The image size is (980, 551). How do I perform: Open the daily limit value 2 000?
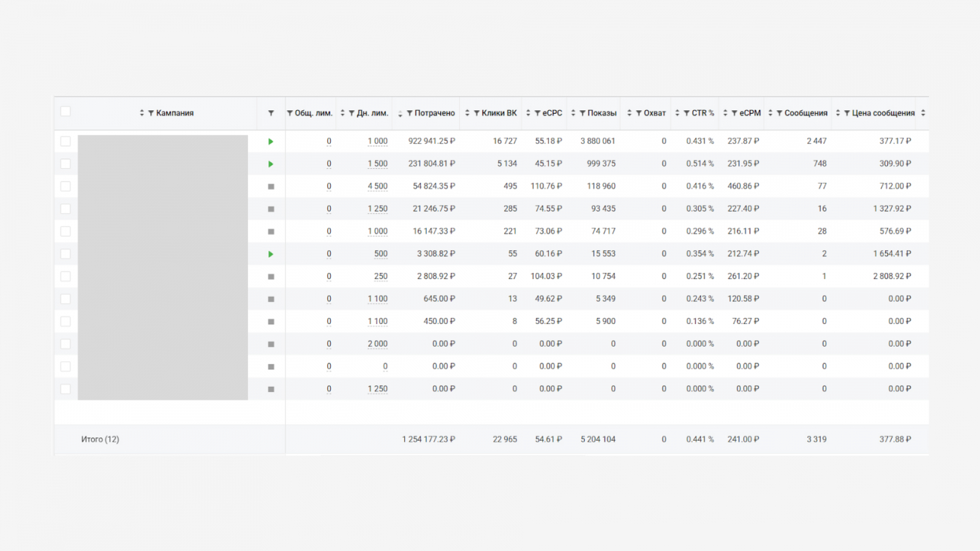pyautogui.click(x=378, y=344)
